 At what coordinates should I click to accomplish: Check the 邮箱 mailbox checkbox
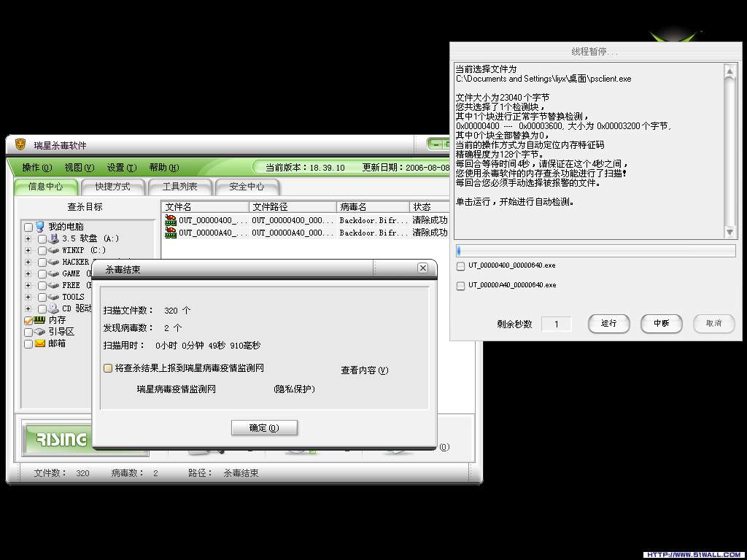pos(28,344)
